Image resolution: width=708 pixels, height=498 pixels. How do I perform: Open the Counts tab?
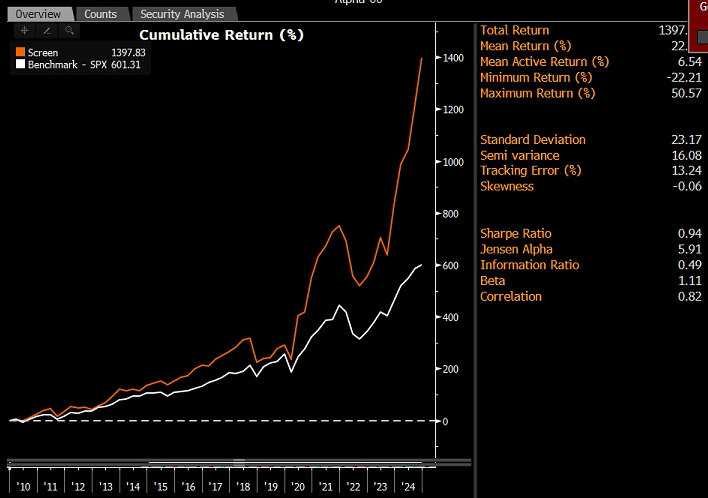click(101, 14)
